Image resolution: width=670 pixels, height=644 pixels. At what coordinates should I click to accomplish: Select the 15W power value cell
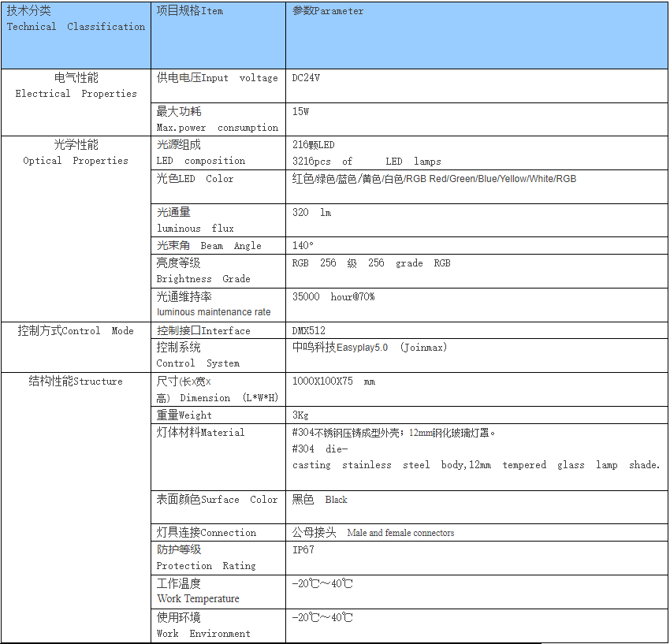point(301,112)
